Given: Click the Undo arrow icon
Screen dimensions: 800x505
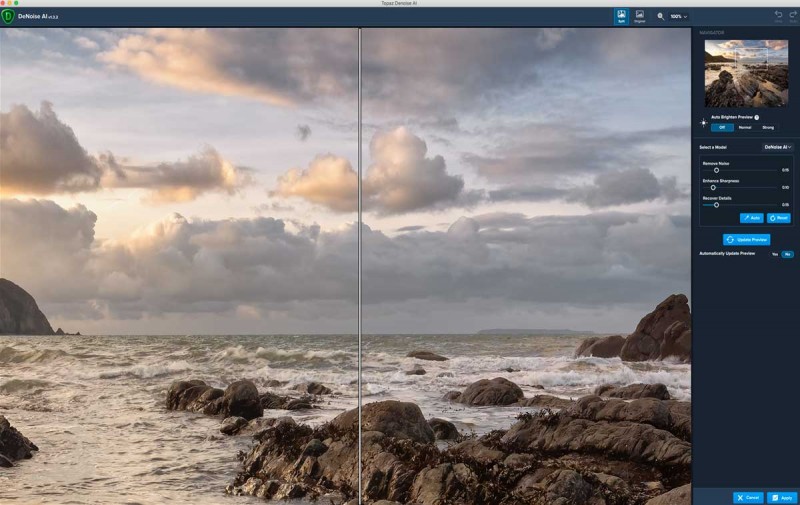Looking at the screenshot, I should tap(778, 16).
